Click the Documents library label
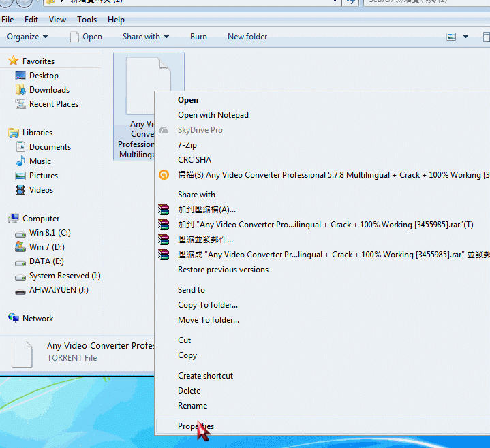The width and height of the screenshot is (490, 448). (x=50, y=147)
